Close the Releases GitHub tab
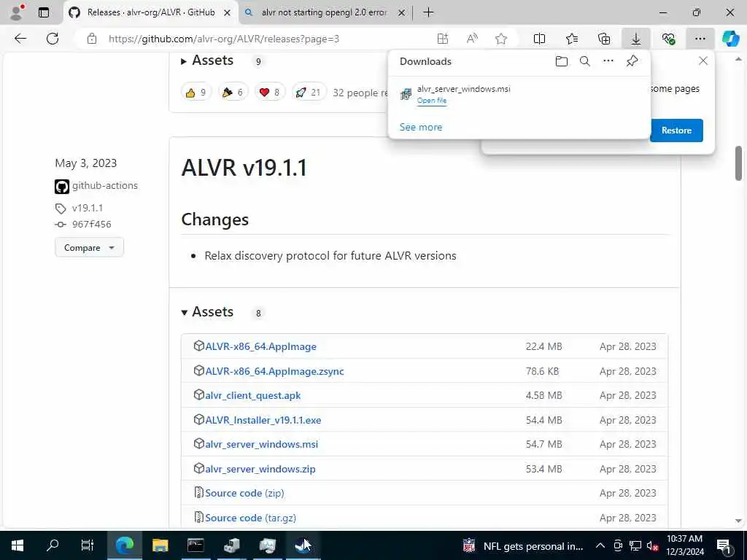The image size is (747, 560). click(228, 13)
